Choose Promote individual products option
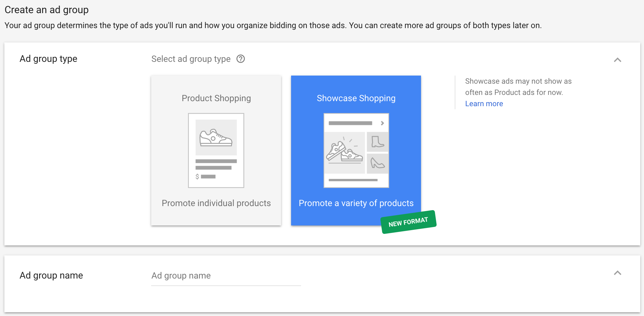This screenshot has height=316, width=644. point(216,203)
